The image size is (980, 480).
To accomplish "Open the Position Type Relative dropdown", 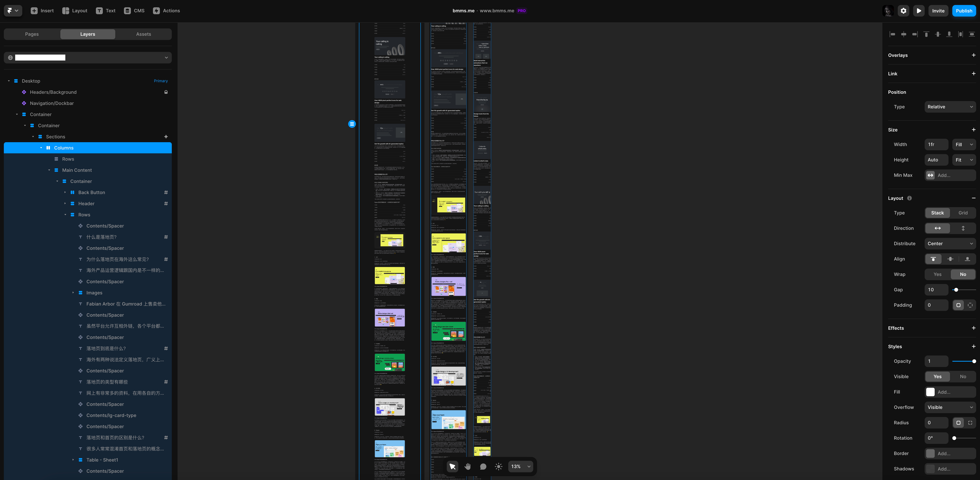I will point(950,107).
